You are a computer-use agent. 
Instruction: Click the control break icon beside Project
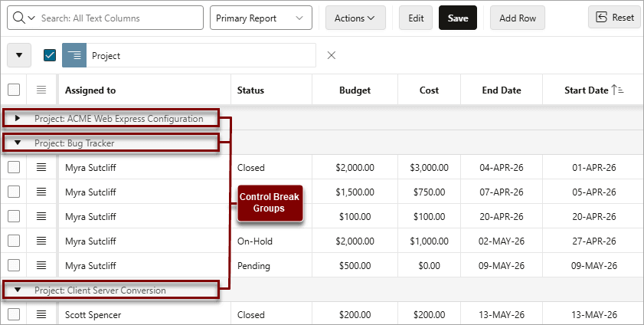[x=74, y=55]
